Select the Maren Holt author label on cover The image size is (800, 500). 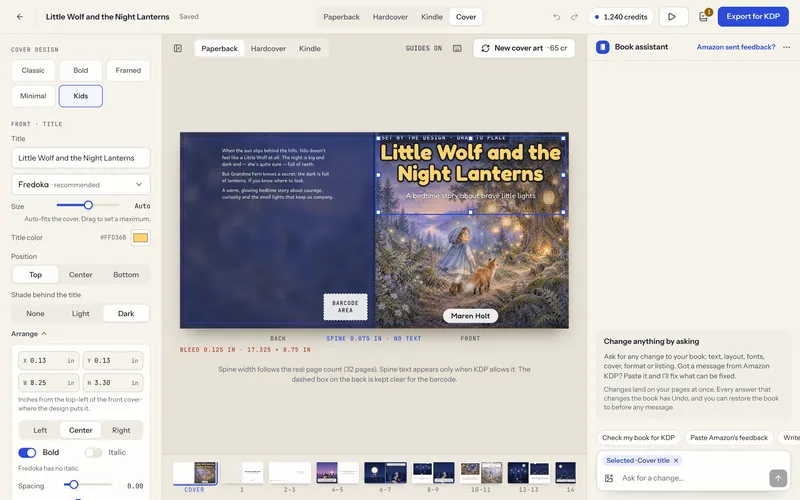[x=470, y=316]
